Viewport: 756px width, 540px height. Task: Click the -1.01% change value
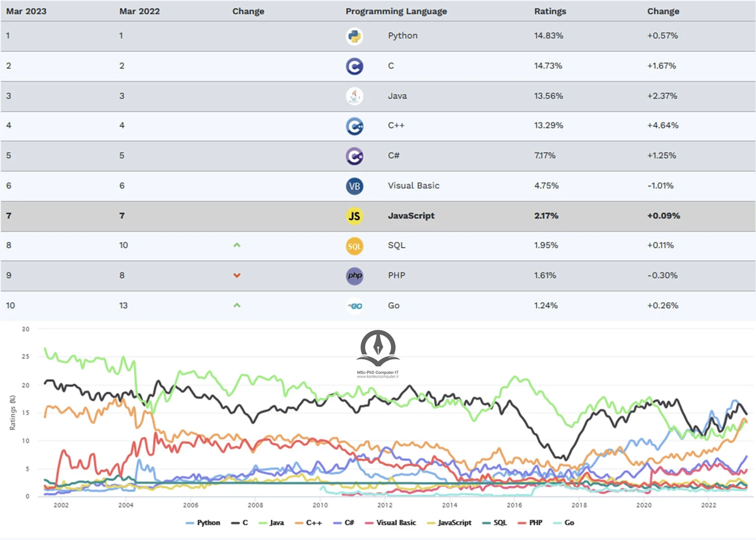tap(661, 186)
